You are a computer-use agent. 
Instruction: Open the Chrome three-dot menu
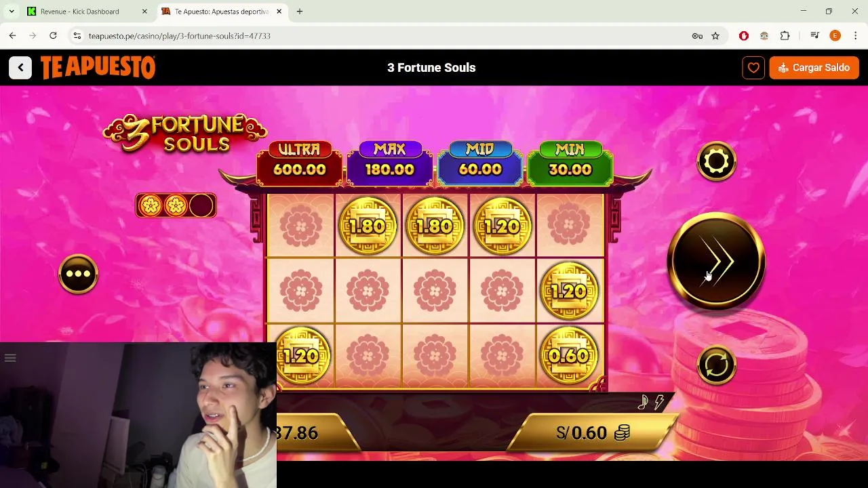pyautogui.click(x=856, y=36)
